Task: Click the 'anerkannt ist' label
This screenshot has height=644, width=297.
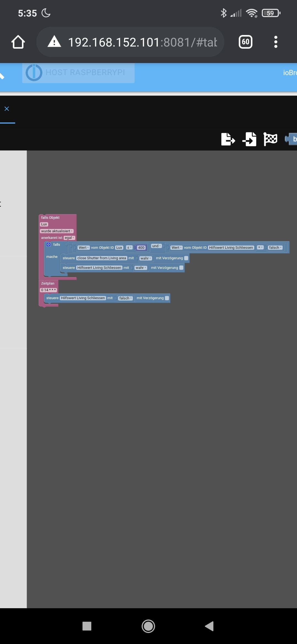Action: [x=52, y=238]
